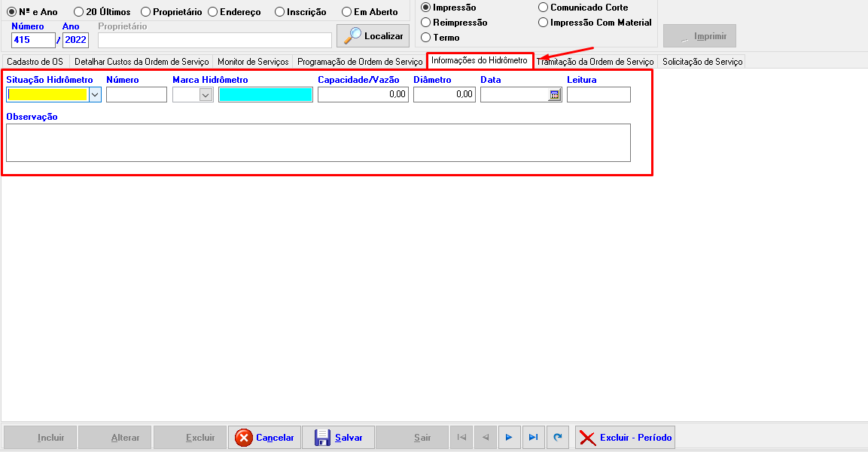868x452 pixels.
Task: Click the red X Cancelar button
Action: click(x=264, y=438)
